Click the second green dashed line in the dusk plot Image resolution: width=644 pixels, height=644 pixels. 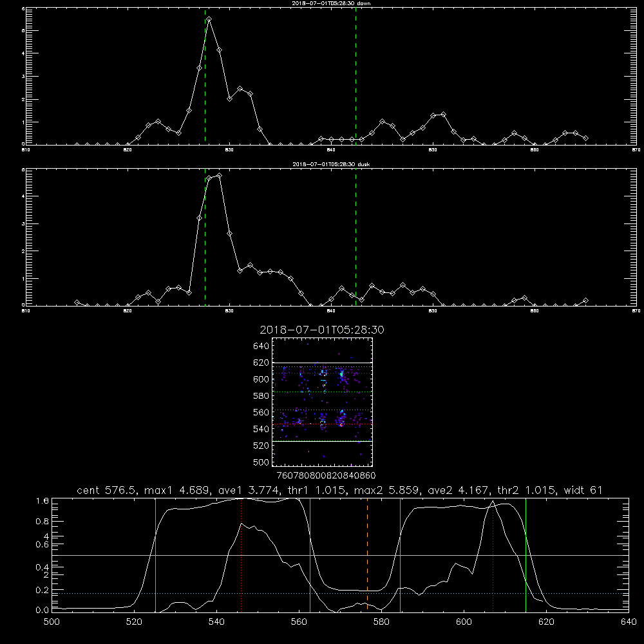click(355, 237)
